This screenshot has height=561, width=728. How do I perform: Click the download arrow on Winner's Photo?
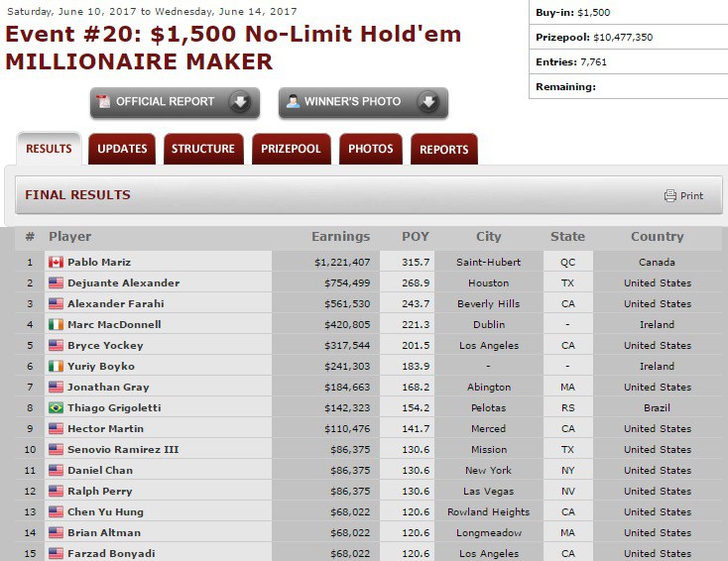coord(427,102)
